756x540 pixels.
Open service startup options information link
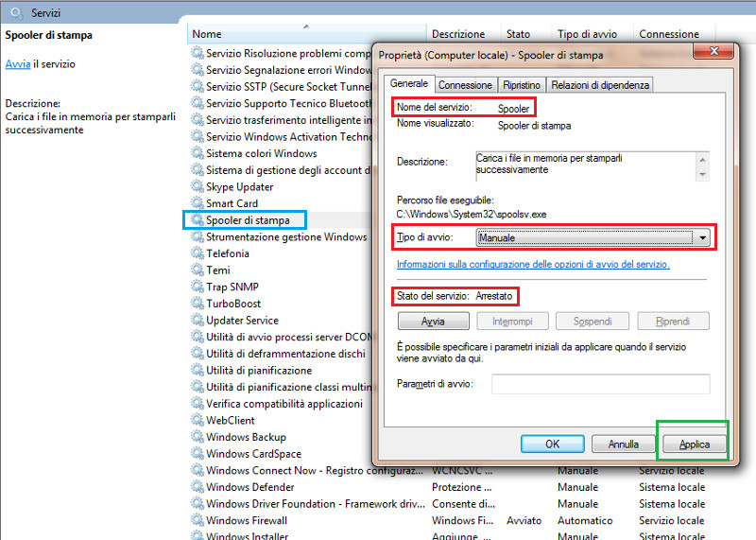tap(533, 264)
